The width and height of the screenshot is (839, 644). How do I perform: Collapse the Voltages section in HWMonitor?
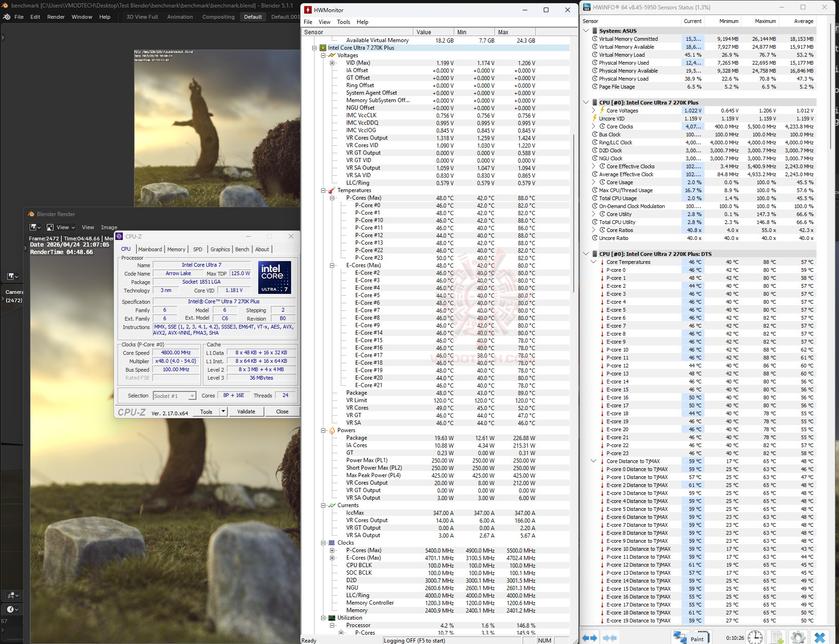click(x=323, y=55)
